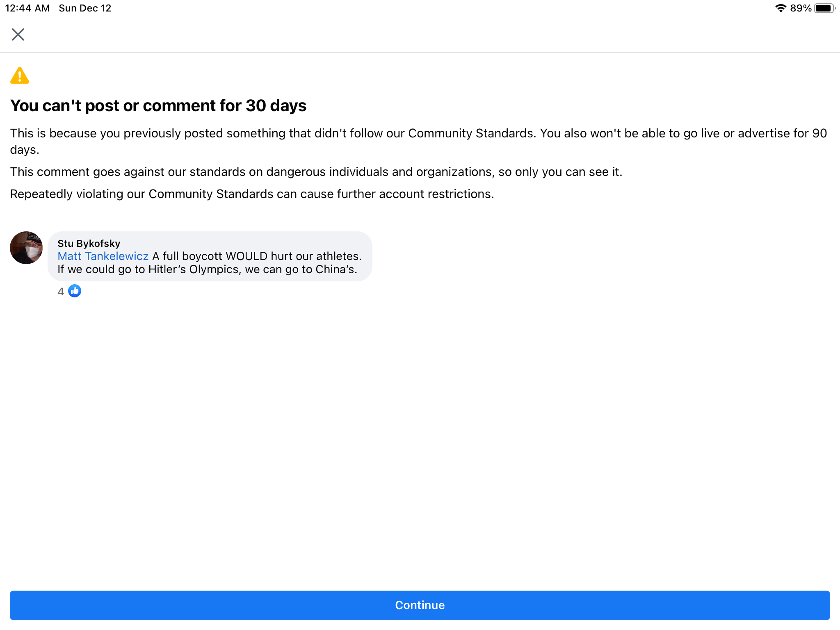
Task: Tap the blue thumbs-up like icon
Action: (x=75, y=291)
